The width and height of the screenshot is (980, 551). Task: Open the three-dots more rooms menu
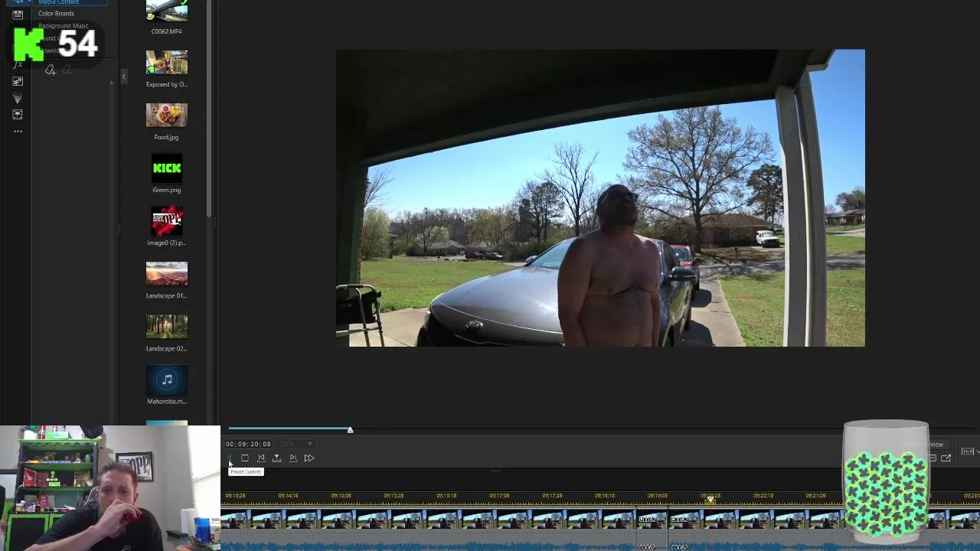[x=18, y=132]
